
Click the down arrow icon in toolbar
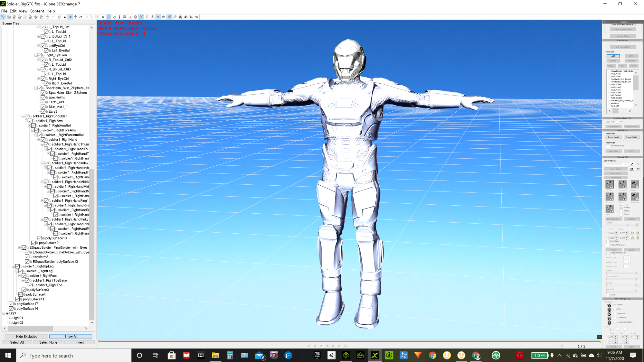click(x=65, y=17)
